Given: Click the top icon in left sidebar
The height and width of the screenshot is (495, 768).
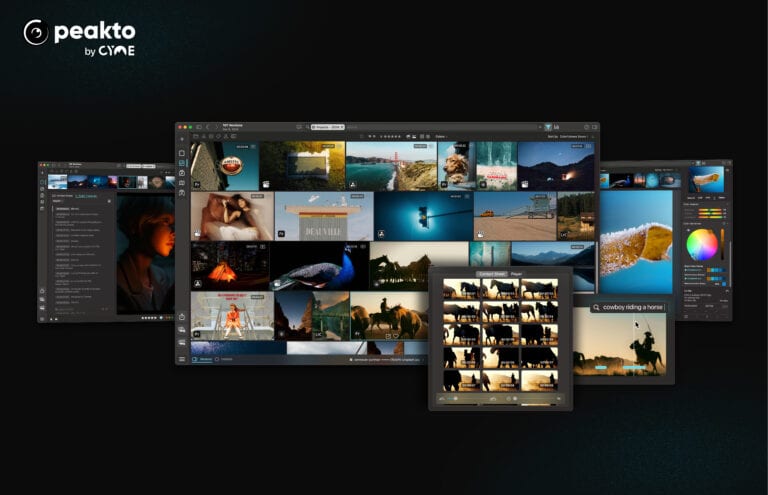Looking at the screenshot, I should pos(182,153).
